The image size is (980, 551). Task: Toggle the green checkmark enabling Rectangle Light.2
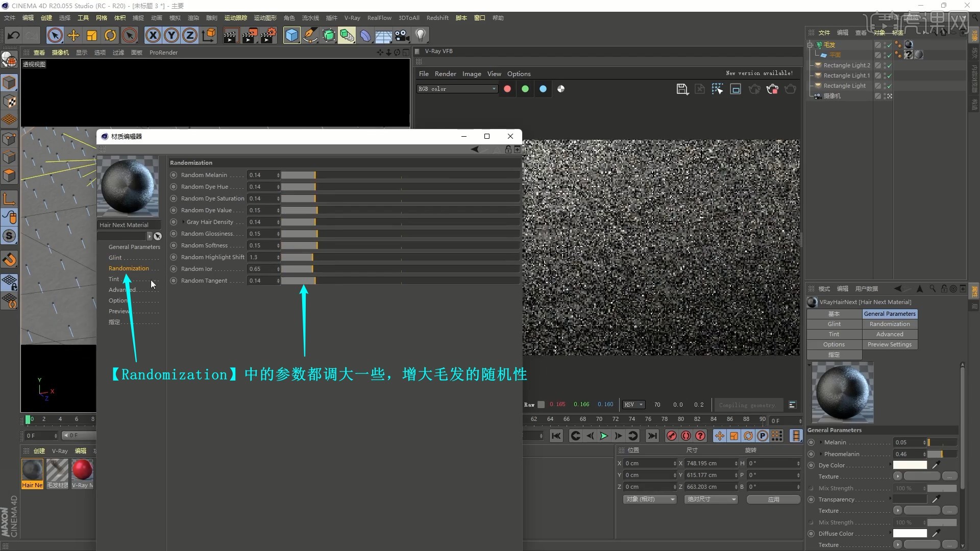coord(888,65)
